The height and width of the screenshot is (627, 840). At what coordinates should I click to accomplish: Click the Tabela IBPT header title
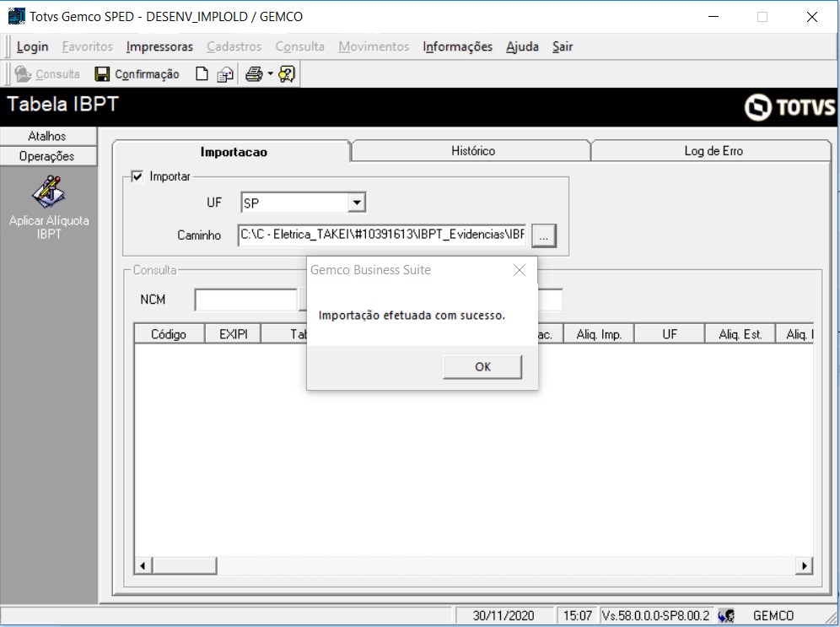pyautogui.click(x=62, y=104)
